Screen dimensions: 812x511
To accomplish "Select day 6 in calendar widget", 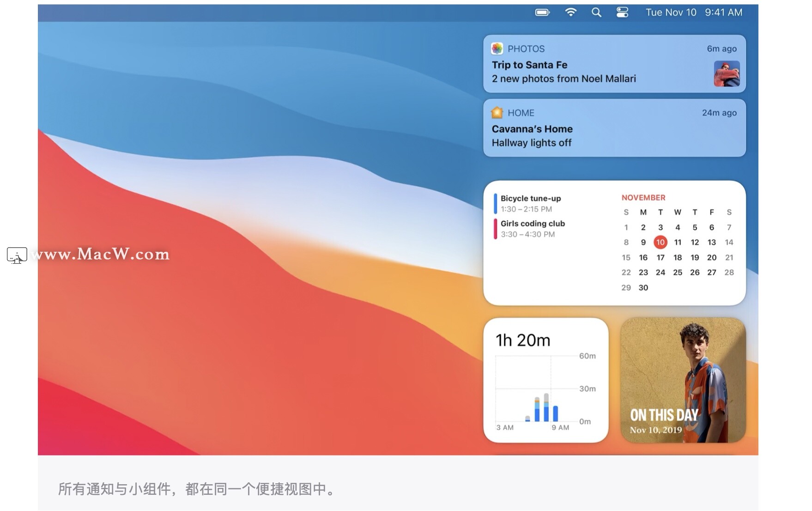I will 712,227.
